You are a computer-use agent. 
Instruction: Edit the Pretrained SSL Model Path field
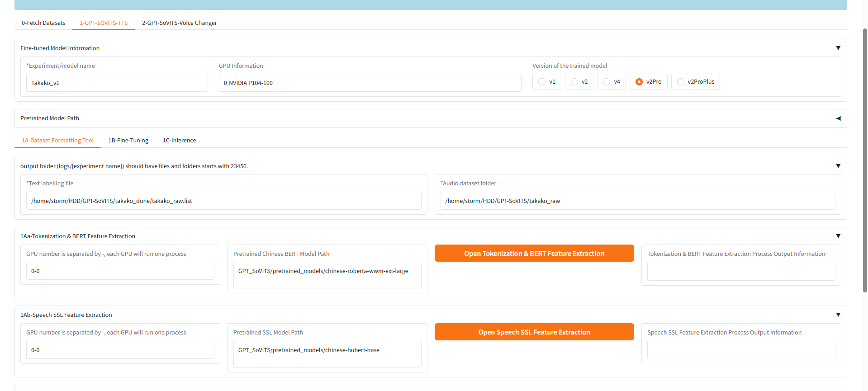[x=327, y=354]
